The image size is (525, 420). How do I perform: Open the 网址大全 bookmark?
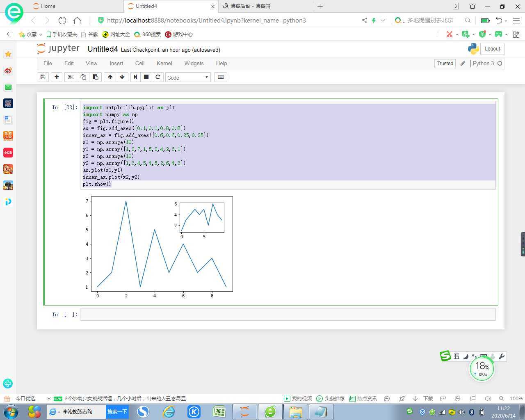116,34
